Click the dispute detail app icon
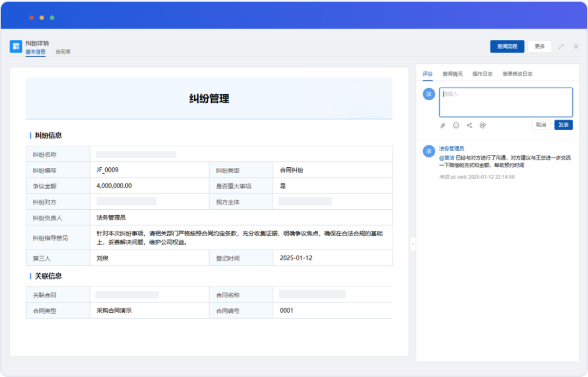 16,46
